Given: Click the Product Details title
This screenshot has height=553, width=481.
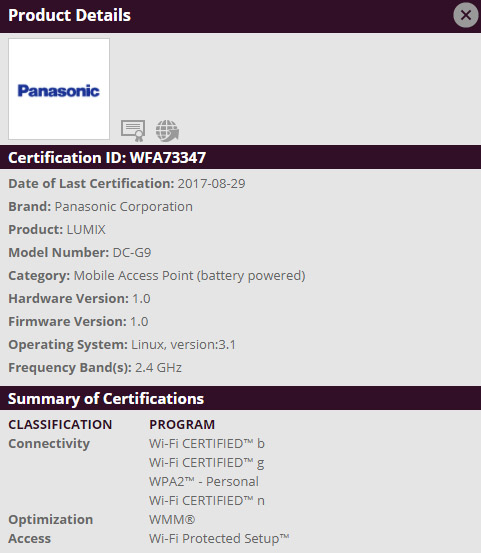Looking at the screenshot, I should coord(69,16).
